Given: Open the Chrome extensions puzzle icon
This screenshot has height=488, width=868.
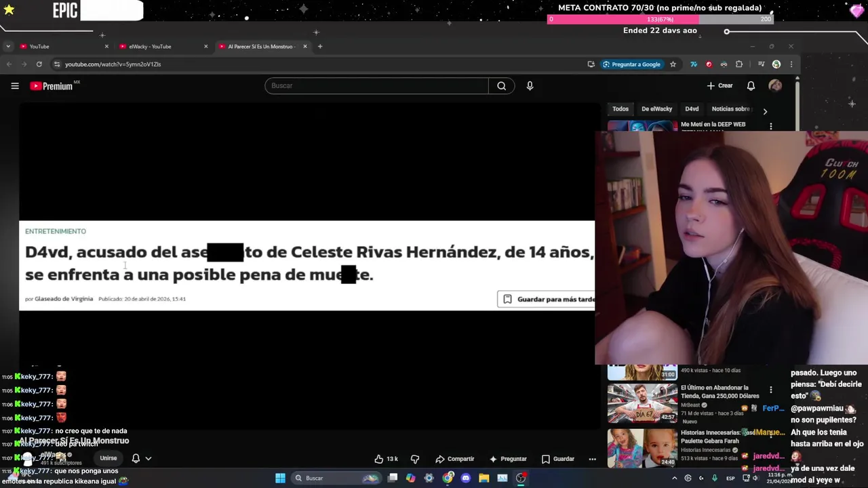Looking at the screenshot, I should click(739, 64).
